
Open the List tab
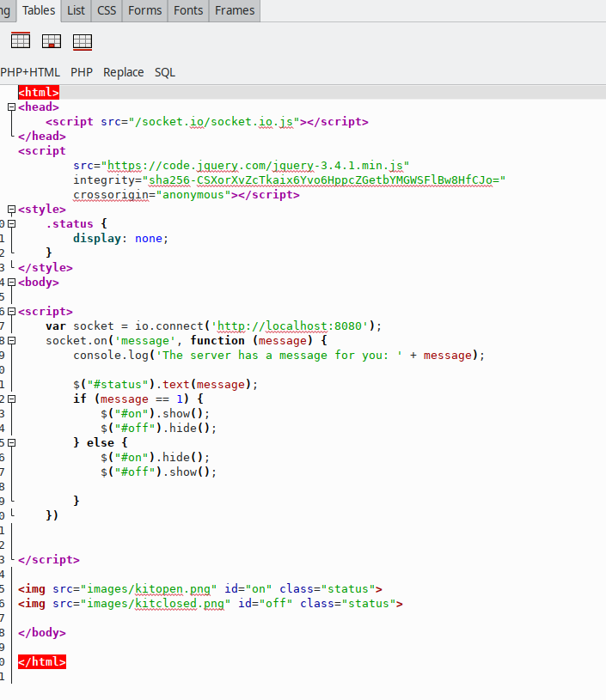pos(76,10)
